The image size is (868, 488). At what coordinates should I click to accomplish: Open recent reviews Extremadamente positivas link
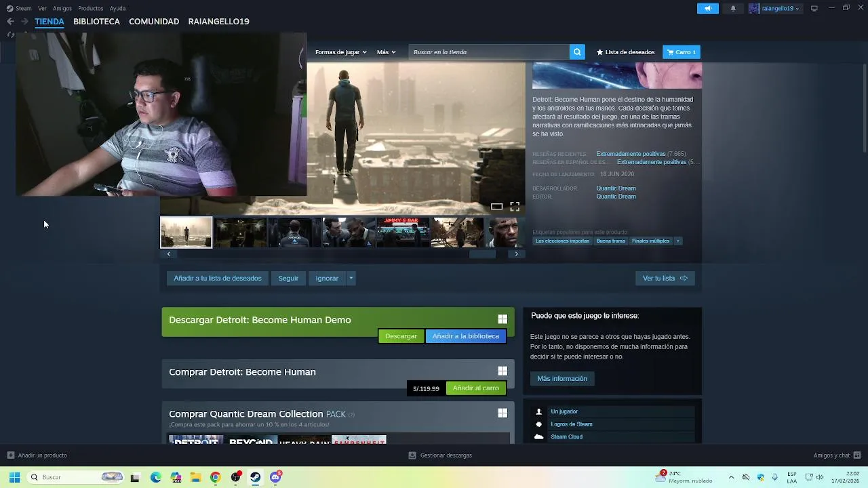[631, 154]
